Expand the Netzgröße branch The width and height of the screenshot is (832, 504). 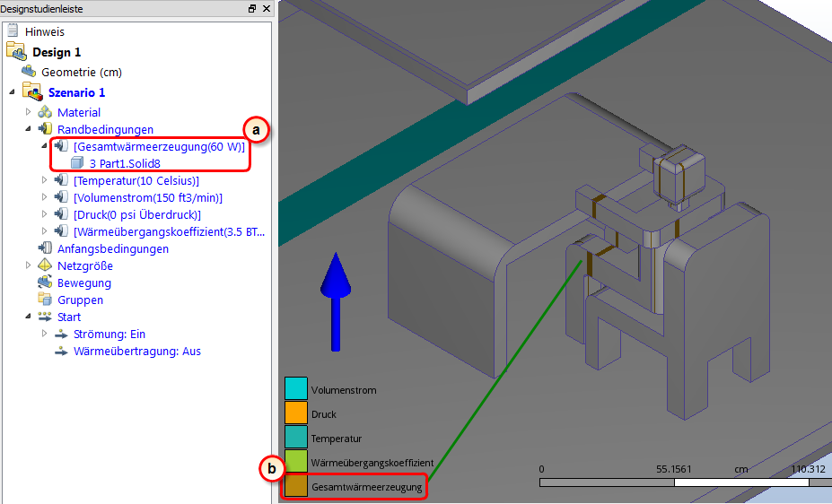[28, 265]
